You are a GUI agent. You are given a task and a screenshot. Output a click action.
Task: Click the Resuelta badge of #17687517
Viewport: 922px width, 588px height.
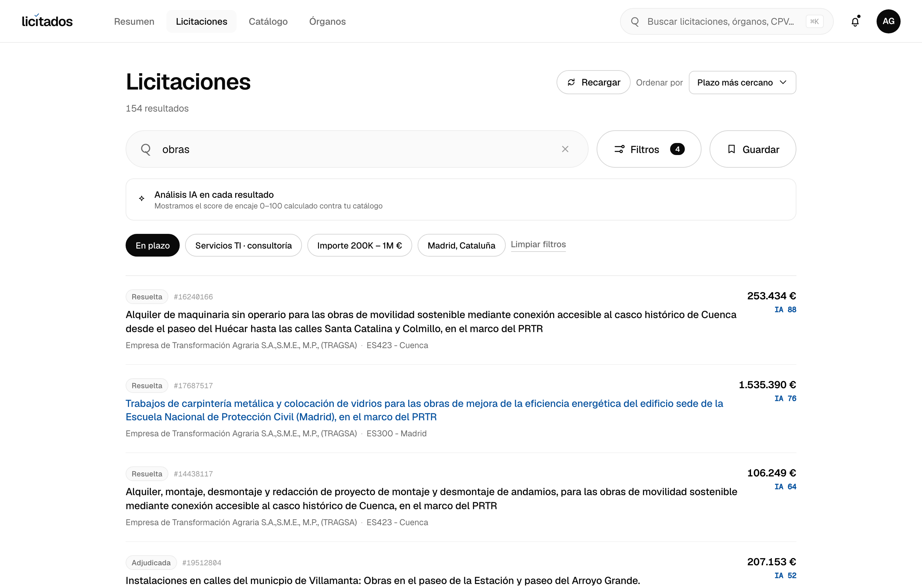click(147, 386)
